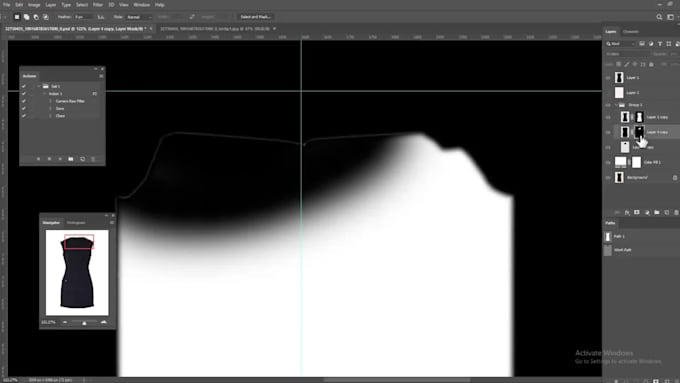680x383 pixels.
Task: Select Layer 4 copy layer mask thumbnail
Action: point(639,132)
